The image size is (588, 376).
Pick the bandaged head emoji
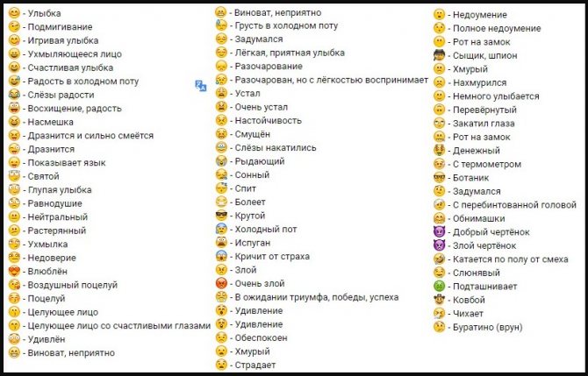(x=439, y=205)
